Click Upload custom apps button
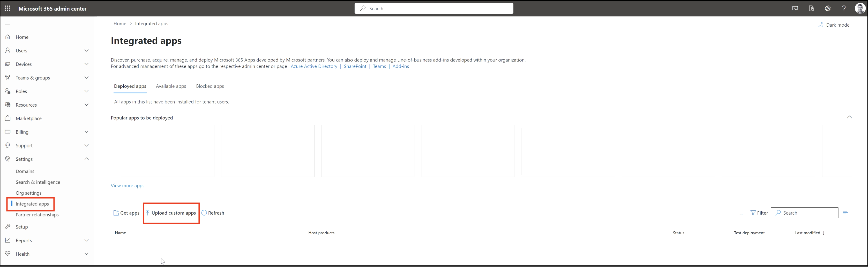The width and height of the screenshot is (868, 267). tap(171, 213)
